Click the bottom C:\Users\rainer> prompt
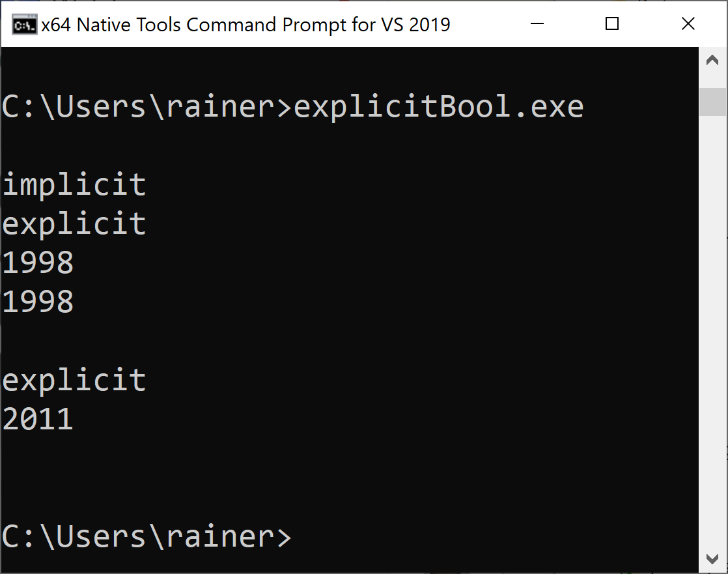 147,537
